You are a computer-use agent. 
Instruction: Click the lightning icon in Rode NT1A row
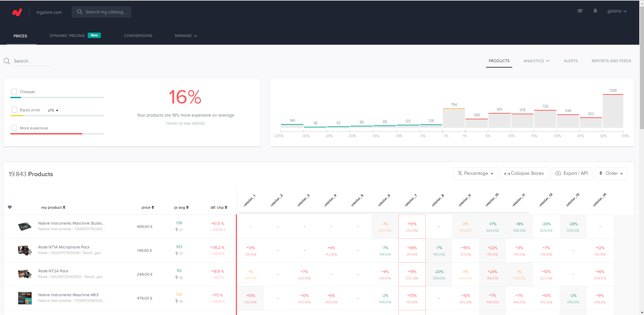[177, 254]
